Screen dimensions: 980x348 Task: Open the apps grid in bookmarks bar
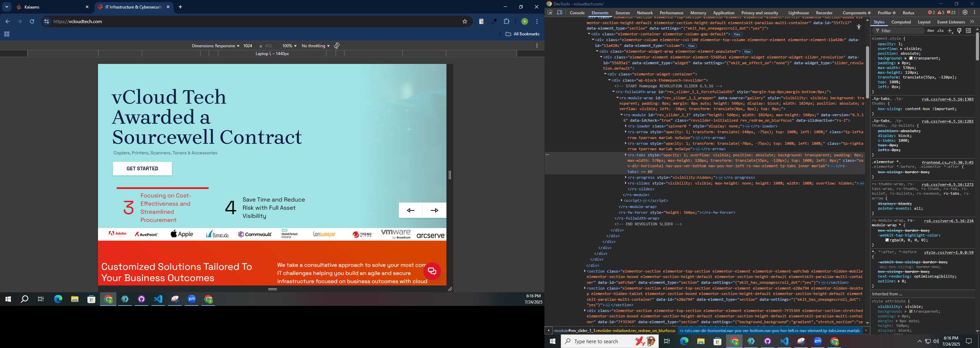(6, 34)
